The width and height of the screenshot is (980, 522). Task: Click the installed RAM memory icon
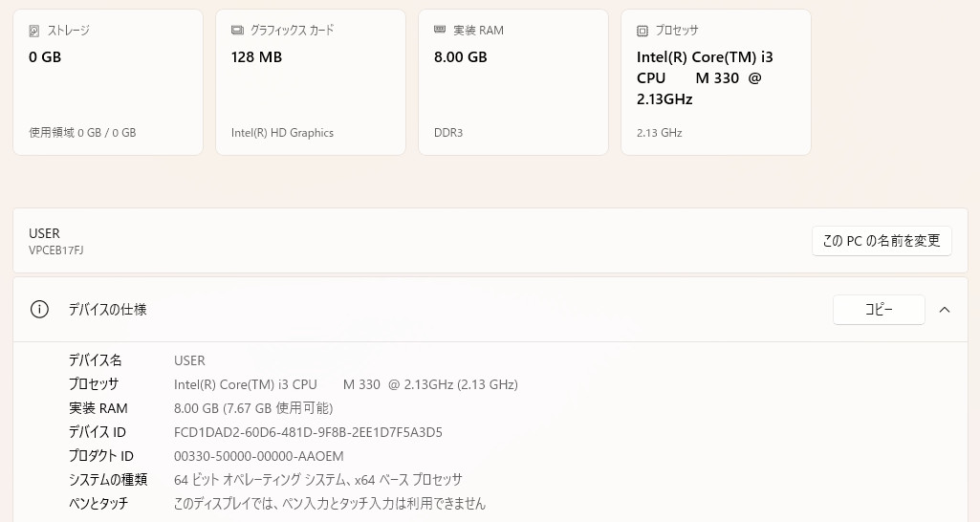tap(440, 30)
